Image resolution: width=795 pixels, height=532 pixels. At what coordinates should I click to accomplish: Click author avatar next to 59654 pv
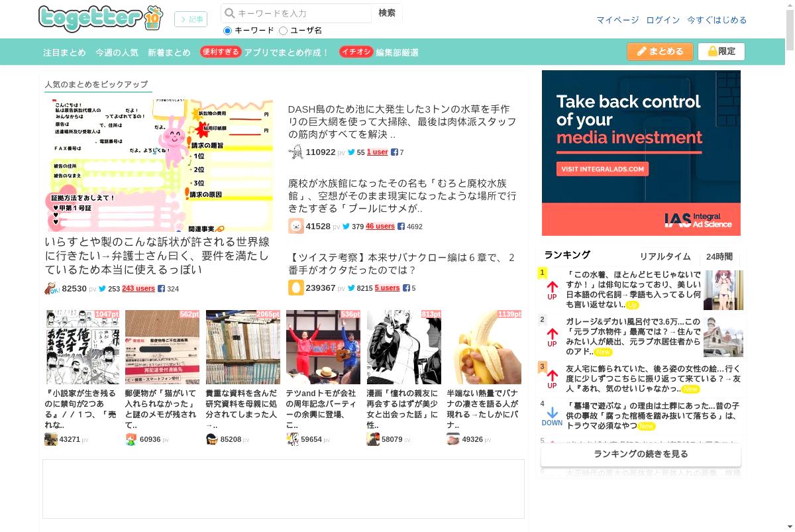292,439
